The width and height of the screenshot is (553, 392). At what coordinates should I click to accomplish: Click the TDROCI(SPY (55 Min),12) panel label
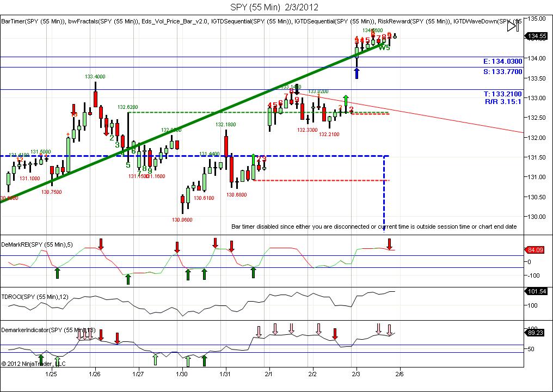[35, 297]
